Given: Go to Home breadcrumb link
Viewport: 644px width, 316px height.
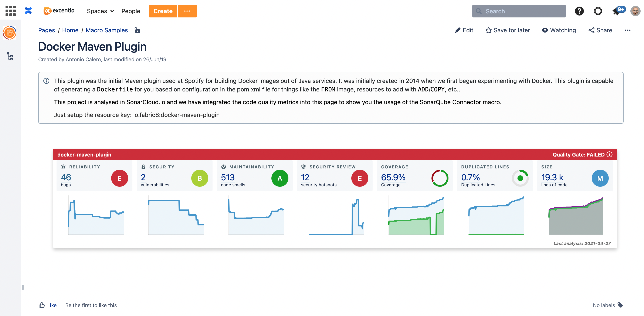Looking at the screenshot, I should (x=70, y=30).
